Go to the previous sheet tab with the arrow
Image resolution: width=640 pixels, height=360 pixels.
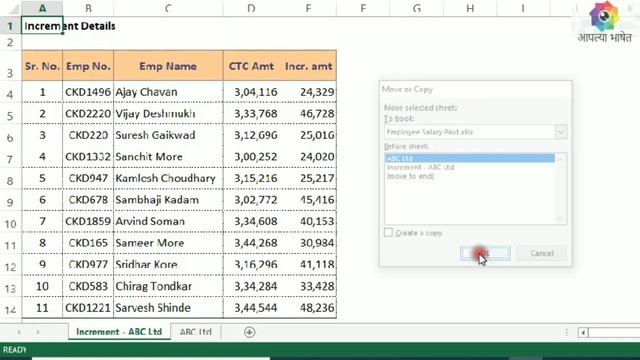pos(19,332)
